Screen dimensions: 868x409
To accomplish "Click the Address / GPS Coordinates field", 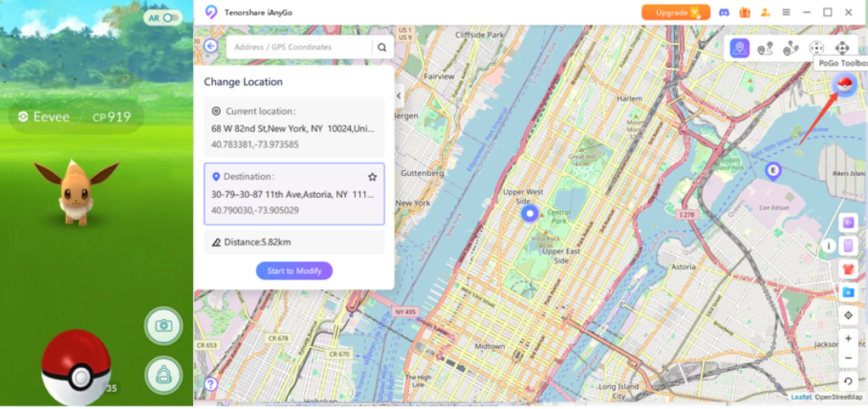I will point(299,47).
